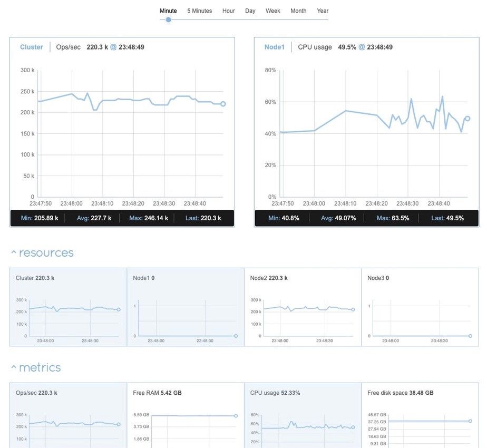The width and height of the screenshot is (487, 448).
Task: Select the Node1 resource panel
Action: click(x=185, y=307)
